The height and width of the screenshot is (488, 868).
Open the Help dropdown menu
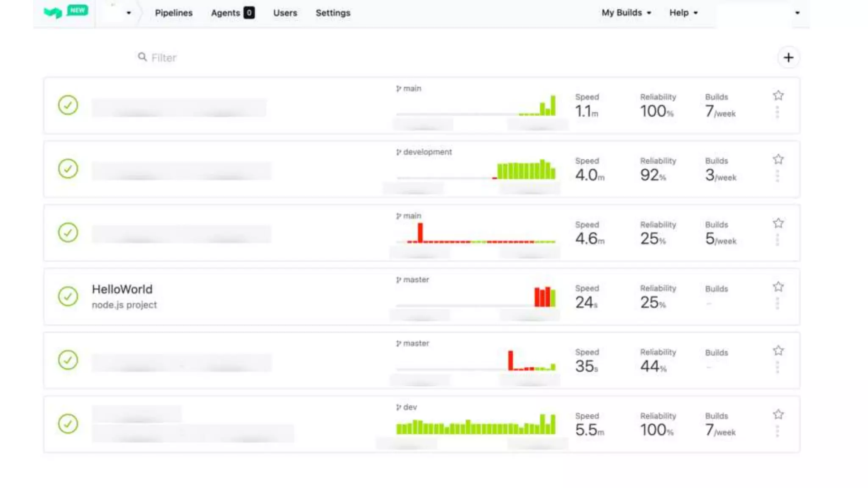click(x=683, y=13)
